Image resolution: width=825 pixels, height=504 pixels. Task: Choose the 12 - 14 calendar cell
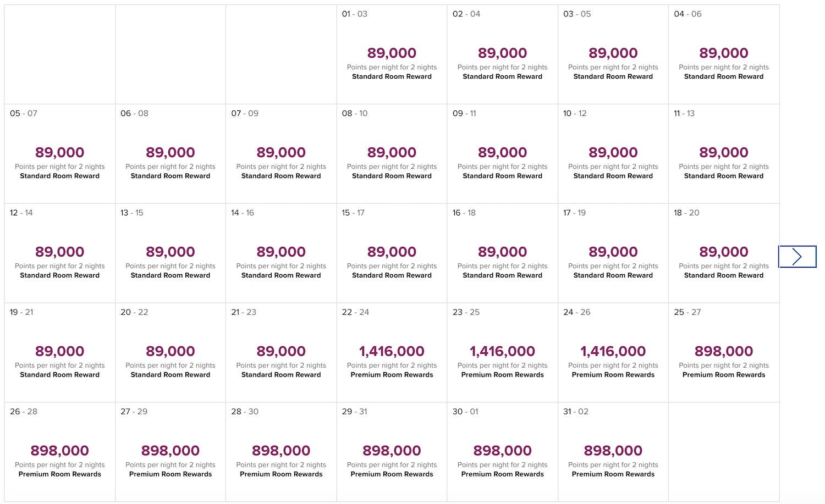(59, 253)
